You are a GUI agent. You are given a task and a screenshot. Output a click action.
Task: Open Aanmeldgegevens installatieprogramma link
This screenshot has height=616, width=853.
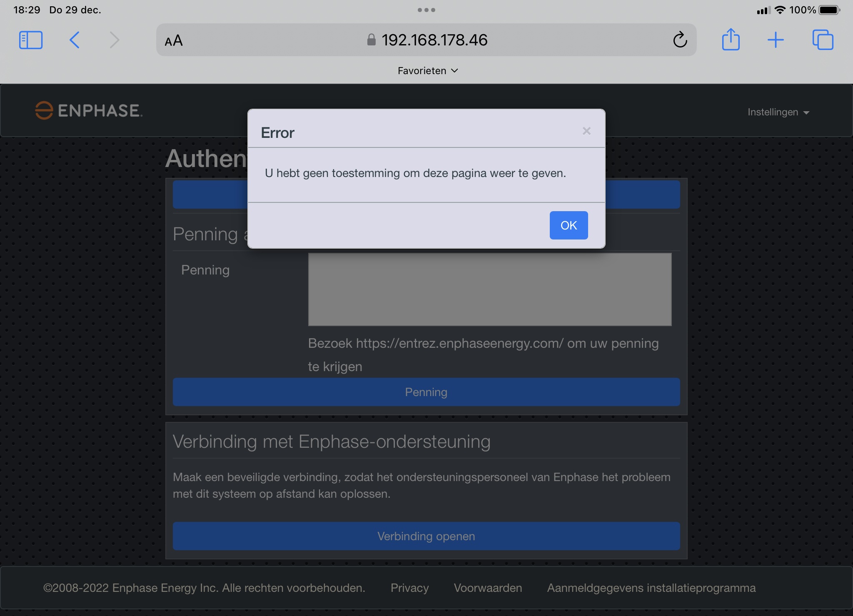[651, 588]
